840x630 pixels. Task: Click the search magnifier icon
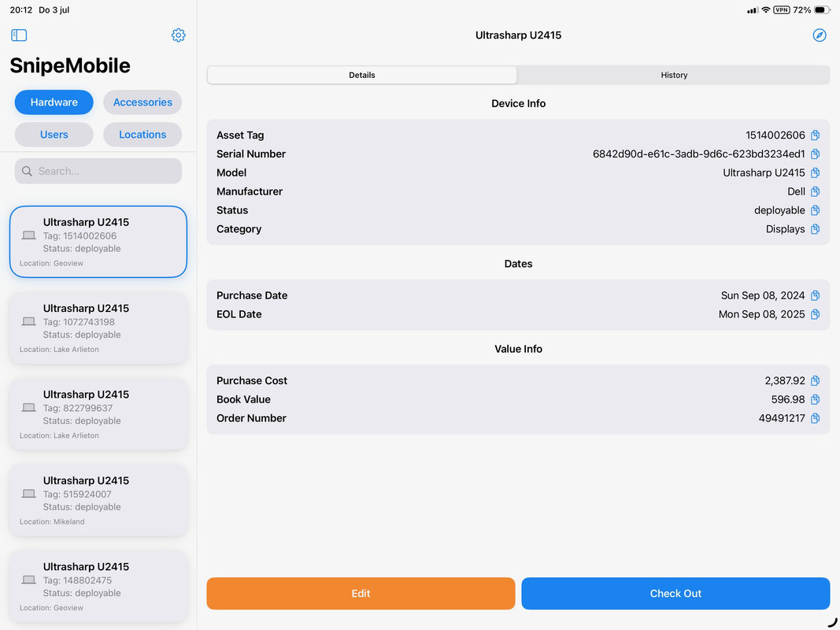click(27, 171)
